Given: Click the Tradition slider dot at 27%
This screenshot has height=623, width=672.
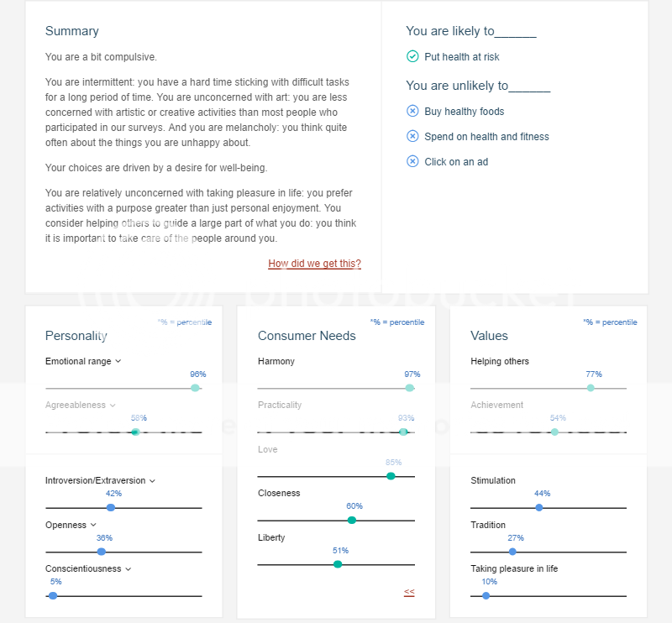Looking at the screenshot, I should (512, 552).
